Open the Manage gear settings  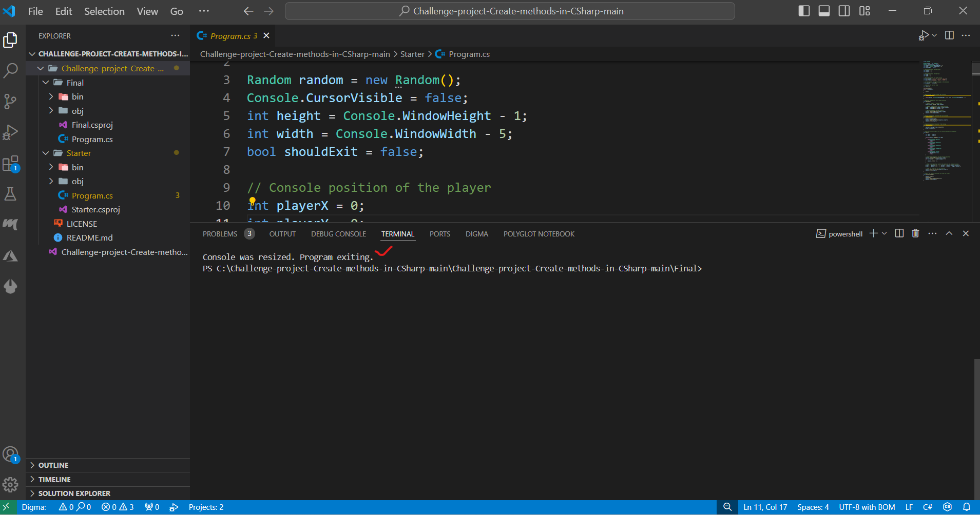[10, 484]
